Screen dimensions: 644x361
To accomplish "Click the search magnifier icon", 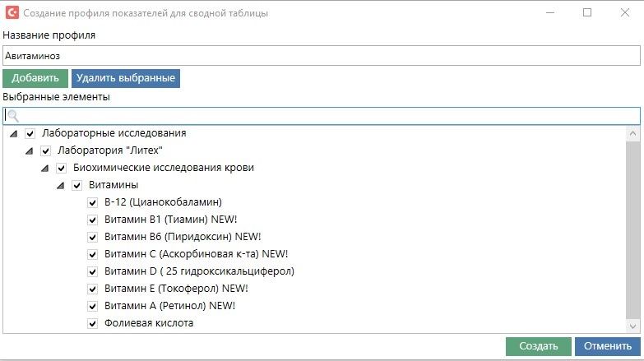I will point(12,116).
